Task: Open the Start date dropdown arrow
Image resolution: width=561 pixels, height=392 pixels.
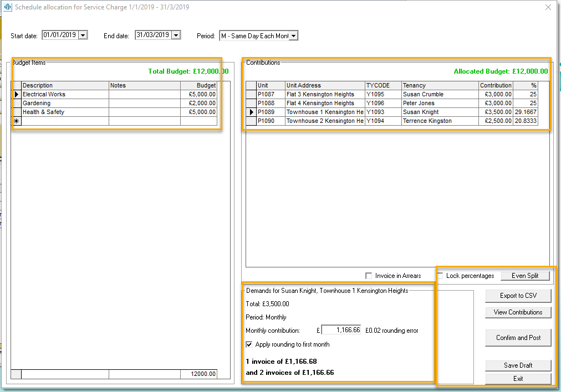Action: (x=83, y=35)
